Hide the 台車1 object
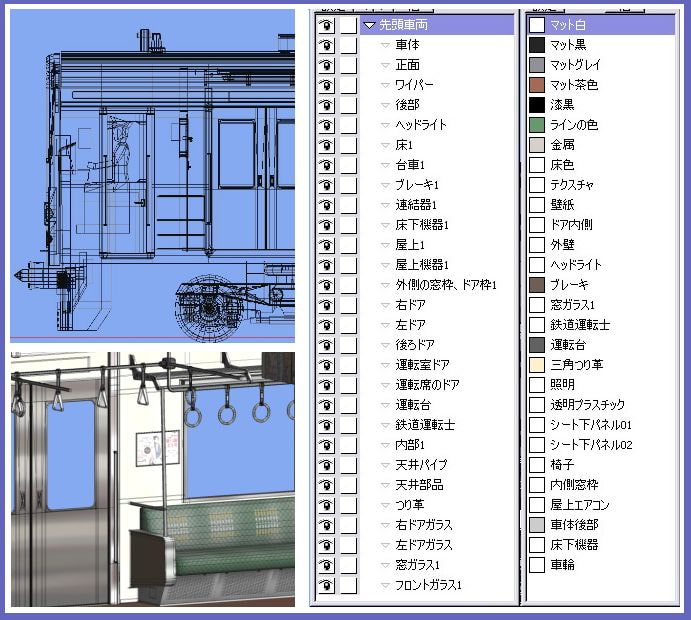 point(326,165)
